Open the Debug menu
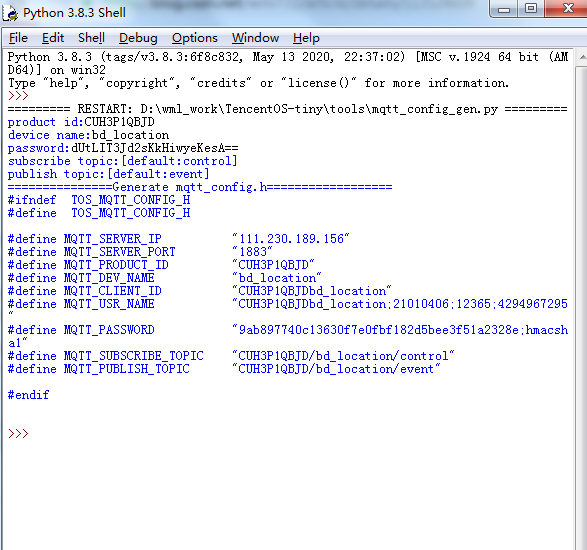Image resolution: width=587 pixels, height=550 pixels. coord(138,38)
